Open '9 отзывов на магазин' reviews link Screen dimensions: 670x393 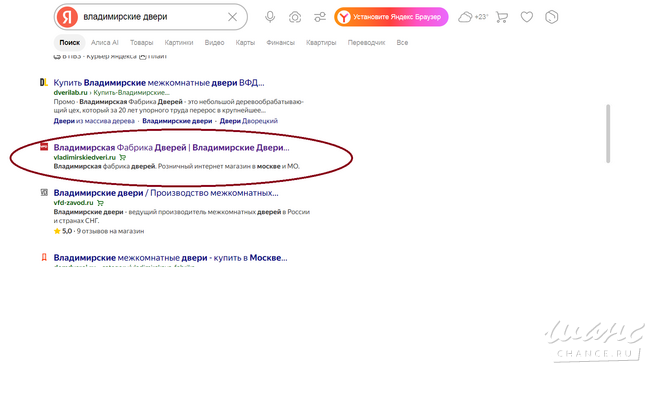coord(110,231)
